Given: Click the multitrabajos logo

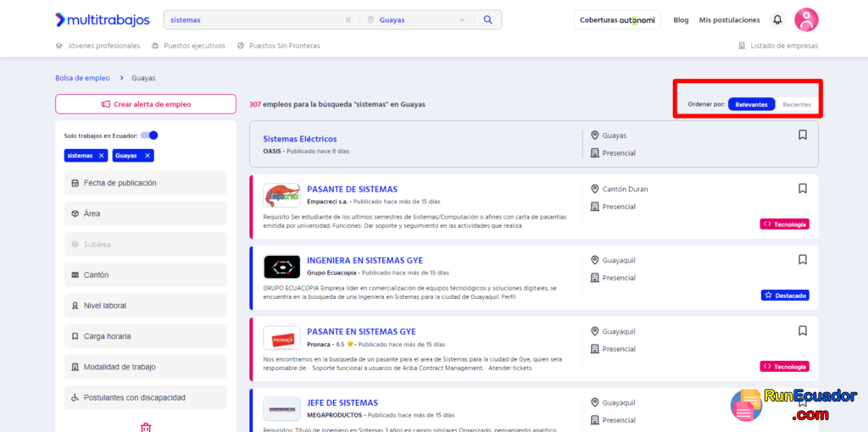Looking at the screenshot, I should click(x=103, y=20).
